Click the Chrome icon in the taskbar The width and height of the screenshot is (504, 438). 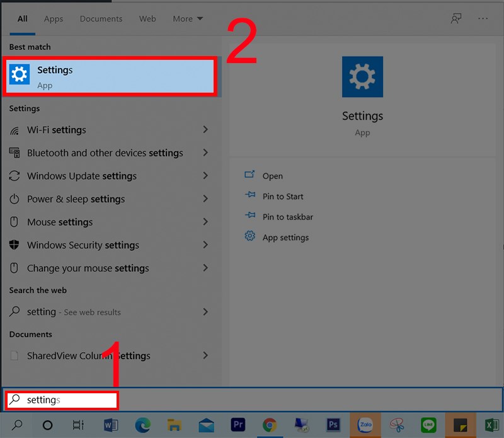[x=270, y=425]
